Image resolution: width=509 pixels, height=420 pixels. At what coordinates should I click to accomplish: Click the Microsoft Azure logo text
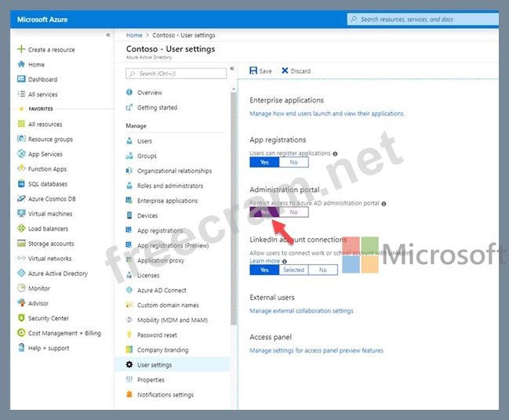coord(42,20)
